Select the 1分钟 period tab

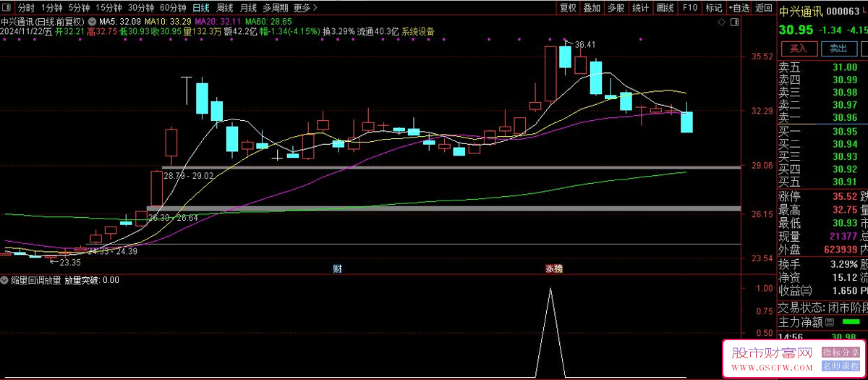pos(53,8)
